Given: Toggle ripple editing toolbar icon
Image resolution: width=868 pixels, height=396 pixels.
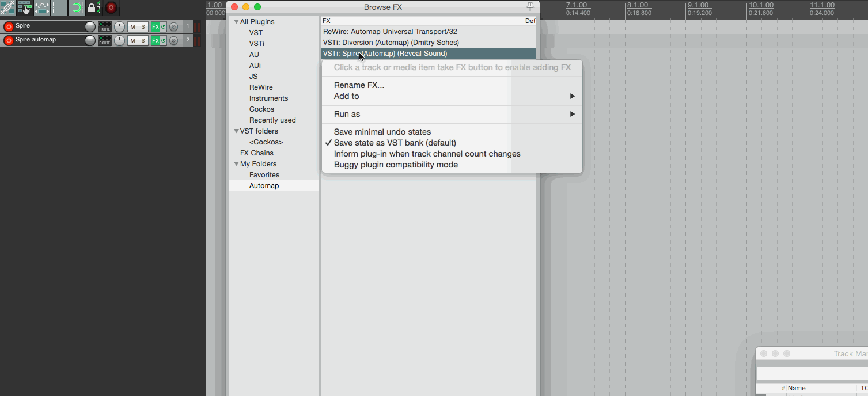Looking at the screenshot, I should (x=25, y=7).
